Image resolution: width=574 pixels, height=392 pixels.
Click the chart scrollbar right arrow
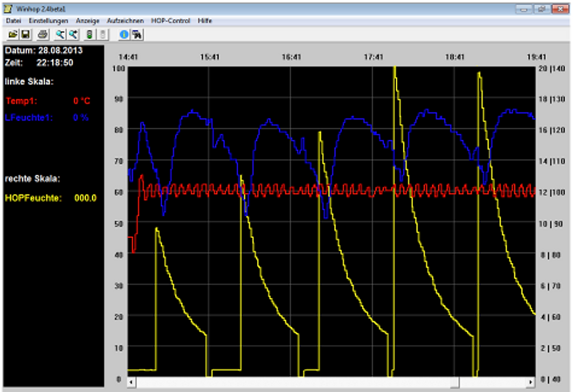pyautogui.click(x=531, y=383)
